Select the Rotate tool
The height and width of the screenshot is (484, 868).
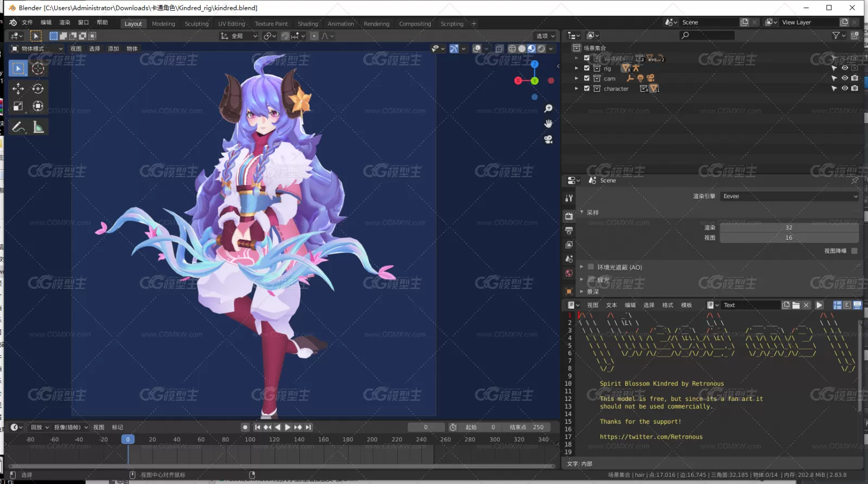coord(38,88)
